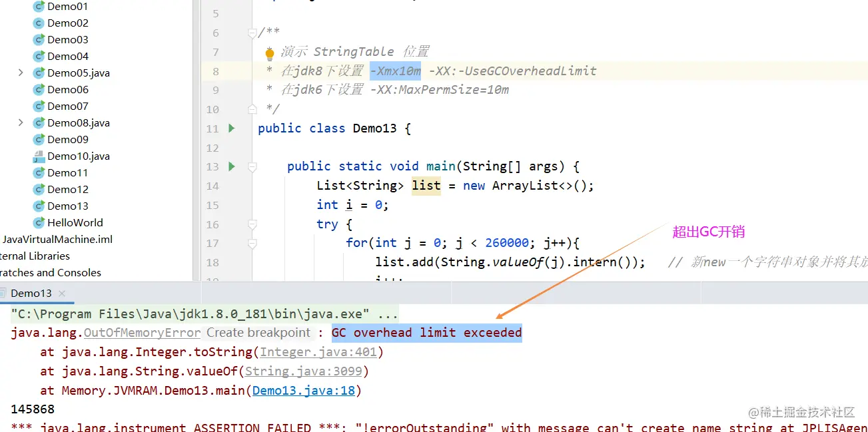Switch to the Demo13 run tab
Image resolution: width=868 pixels, height=432 pixels.
coord(31,294)
